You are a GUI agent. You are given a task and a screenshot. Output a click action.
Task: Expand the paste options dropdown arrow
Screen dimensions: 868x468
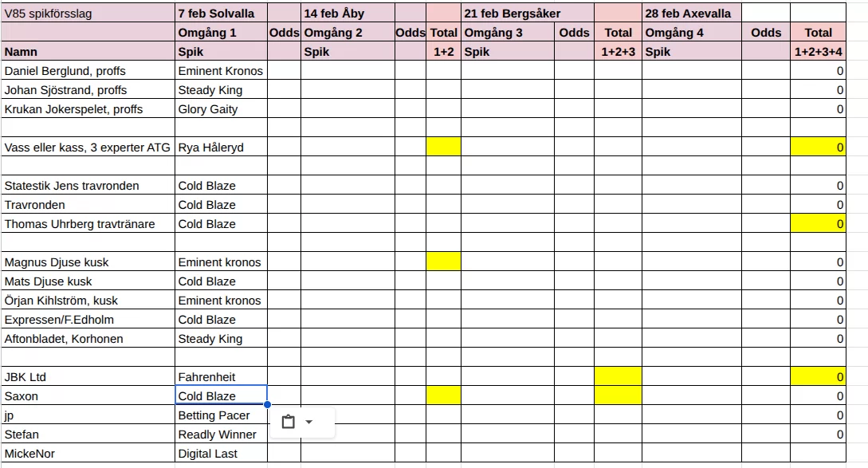point(309,422)
